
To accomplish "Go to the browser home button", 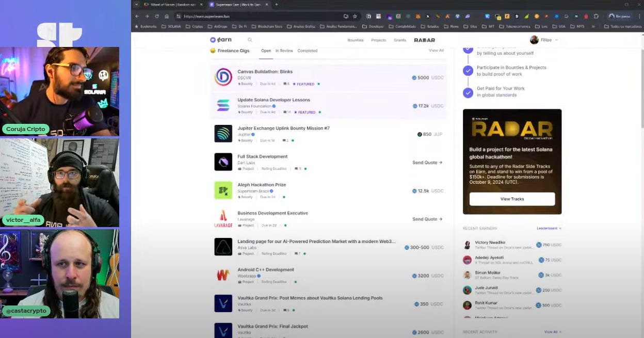I will point(167,16).
